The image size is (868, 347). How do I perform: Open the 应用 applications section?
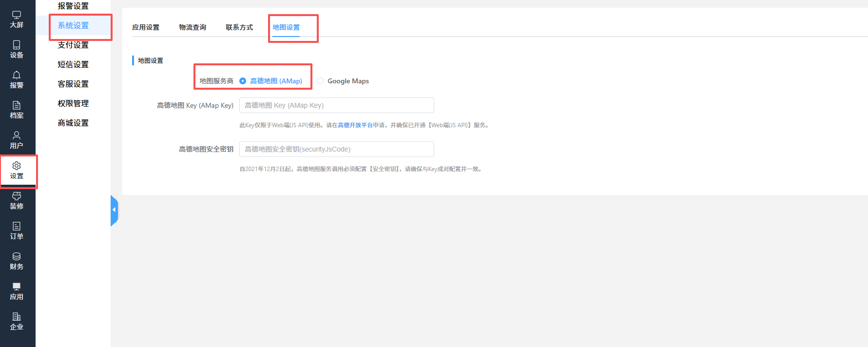tap(17, 291)
